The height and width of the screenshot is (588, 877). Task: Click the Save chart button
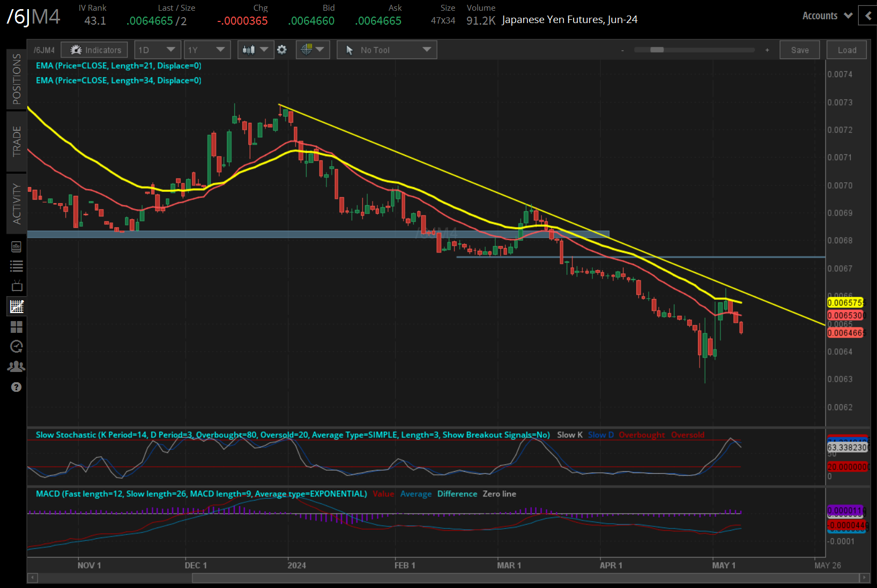799,50
